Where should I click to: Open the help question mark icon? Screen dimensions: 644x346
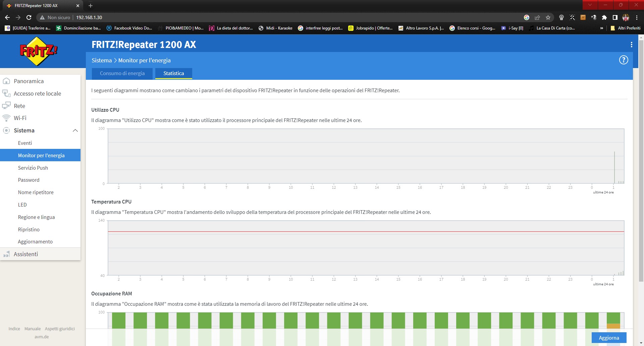point(623,60)
